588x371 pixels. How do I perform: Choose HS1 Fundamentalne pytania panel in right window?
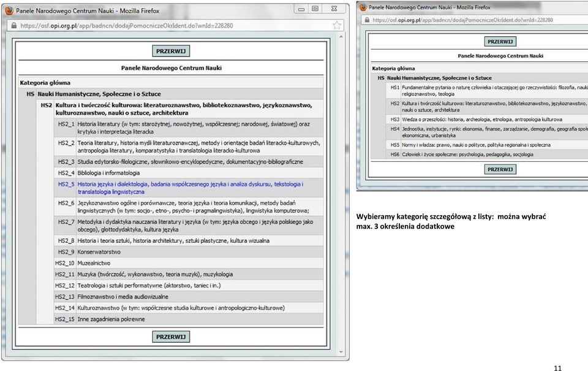click(487, 91)
